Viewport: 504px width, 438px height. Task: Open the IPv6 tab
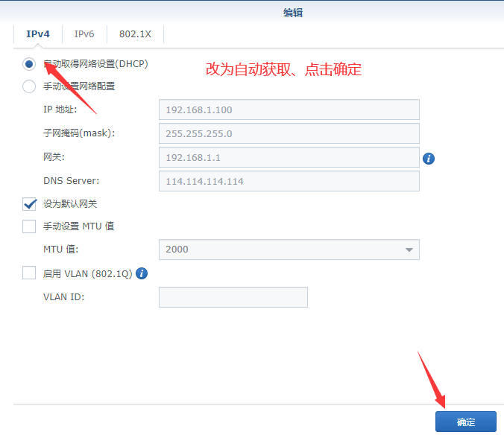click(84, 34)
